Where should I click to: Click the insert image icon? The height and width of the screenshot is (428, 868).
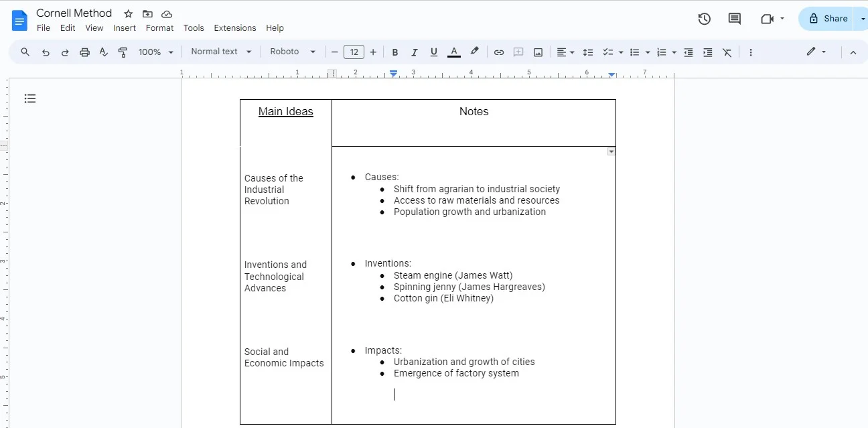(538, 52)
